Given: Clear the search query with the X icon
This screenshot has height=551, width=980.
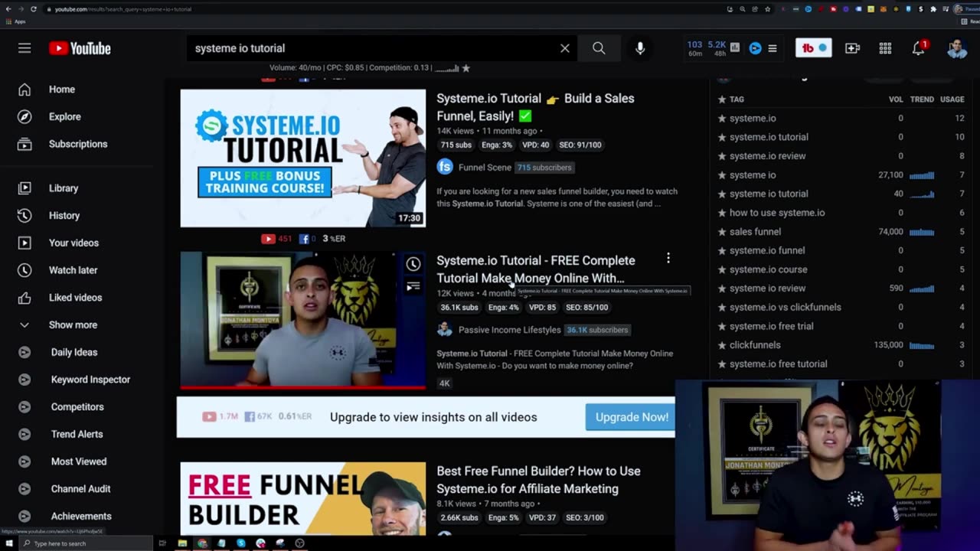Looking at the screenshot, I should pos(565,48).
